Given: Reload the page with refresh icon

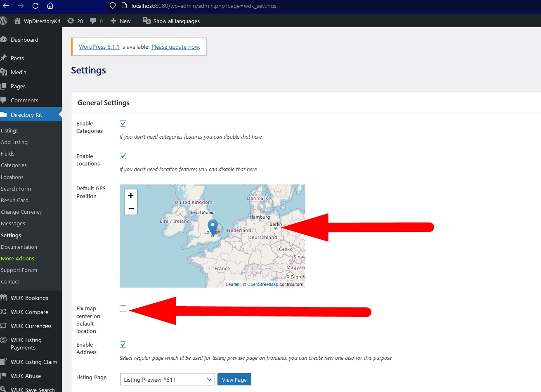Looking at the screenshot, I should [x=35, y=6].
